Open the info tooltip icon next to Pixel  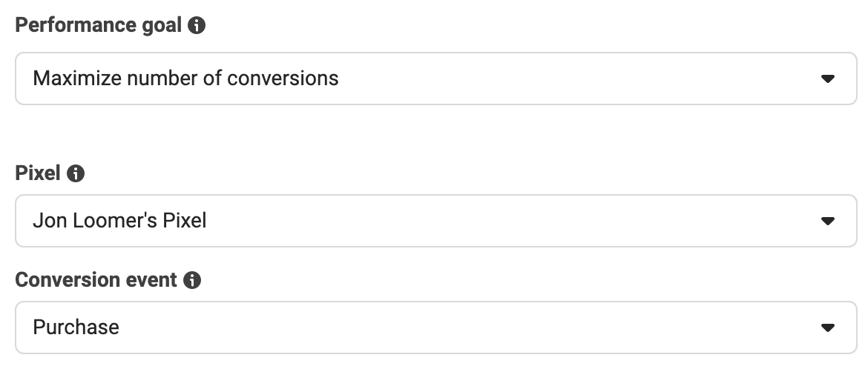pyautogui.click(x=76, y=173)
